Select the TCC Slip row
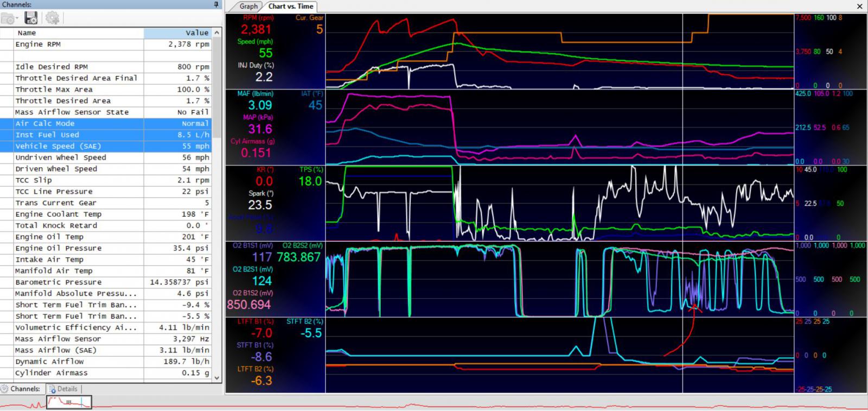 tap(106, 180)
